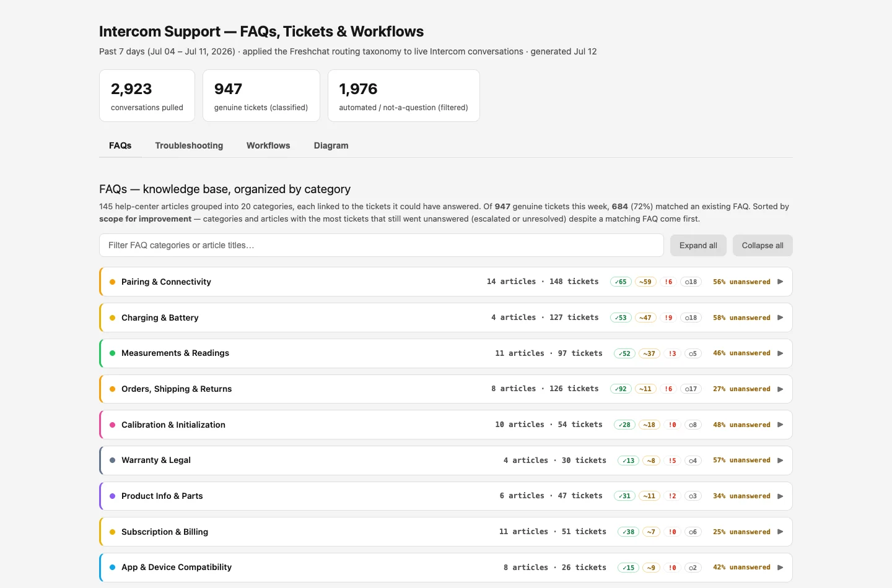This screenshot has width=892, height=588.
Task: Expand the Orders, Shipping & Returns arrow
Action: click(x=780, y=389)
